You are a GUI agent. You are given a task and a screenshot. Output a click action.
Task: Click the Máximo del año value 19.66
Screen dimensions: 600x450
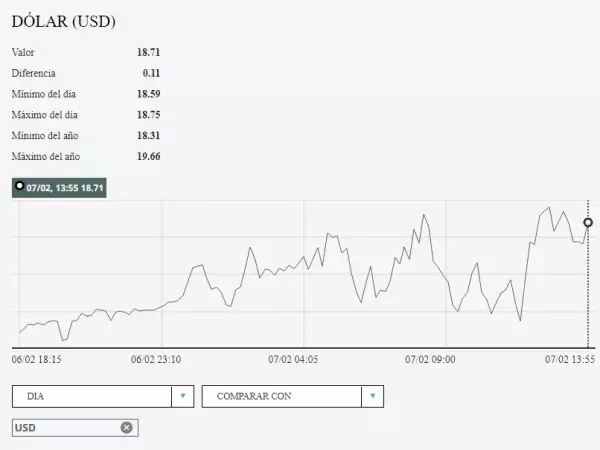(x=148, y=157)
